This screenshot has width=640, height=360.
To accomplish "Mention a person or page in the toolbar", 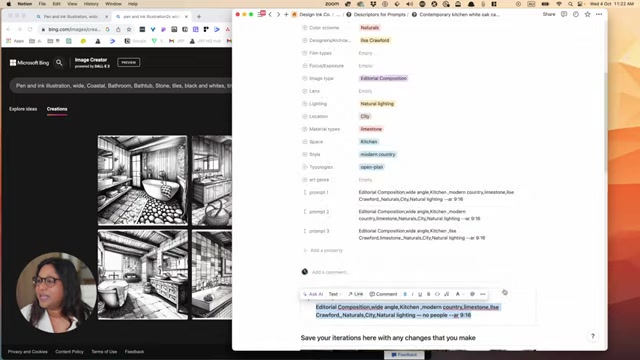I will 472,294.
